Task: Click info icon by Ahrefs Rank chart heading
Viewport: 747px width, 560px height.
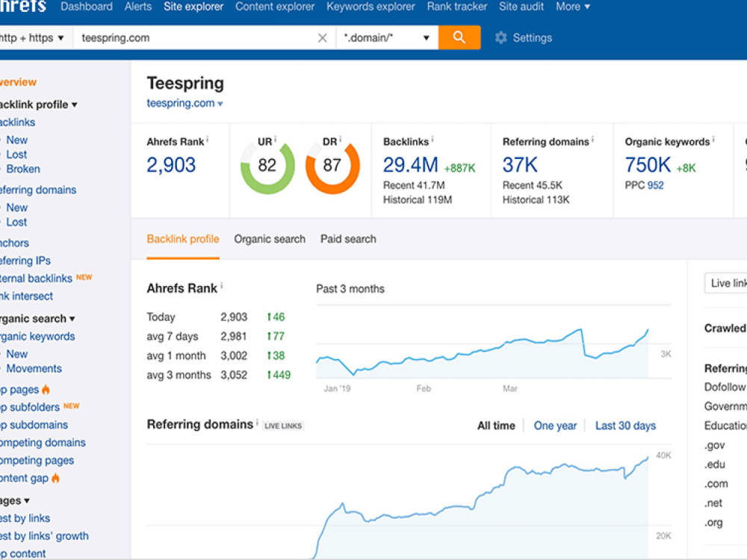Action: 222,286
